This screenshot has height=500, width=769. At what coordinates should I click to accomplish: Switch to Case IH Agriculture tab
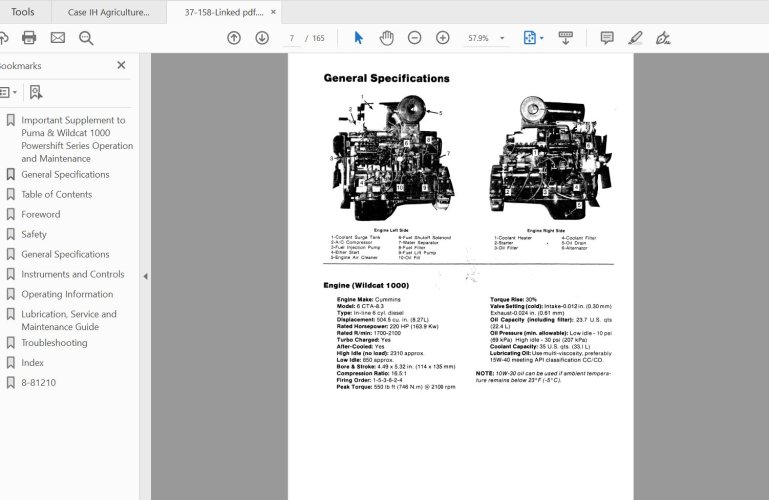pyautogui.click(x=108, y=12)
